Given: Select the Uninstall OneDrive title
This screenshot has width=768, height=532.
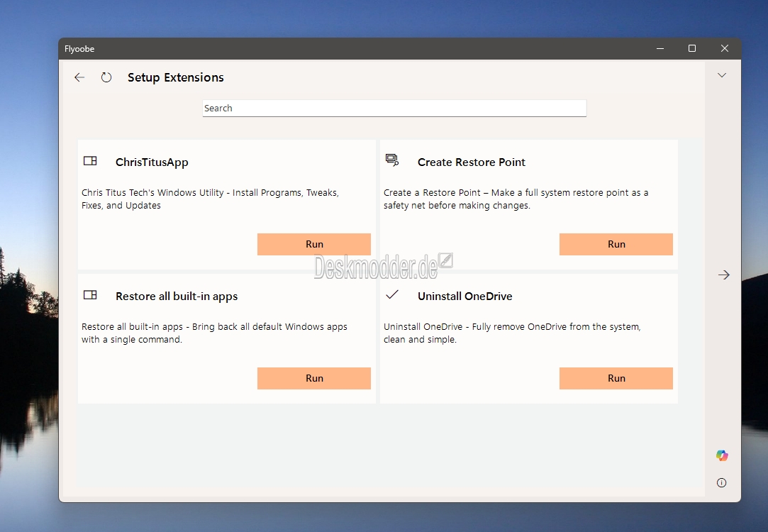Looking at the screenshot, I should click(464, 297).
